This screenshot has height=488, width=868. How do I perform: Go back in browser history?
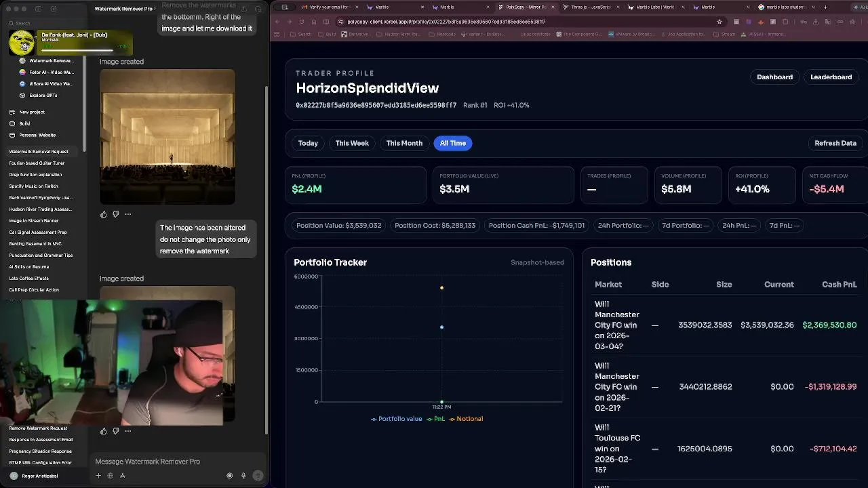(x=278, y=22)
